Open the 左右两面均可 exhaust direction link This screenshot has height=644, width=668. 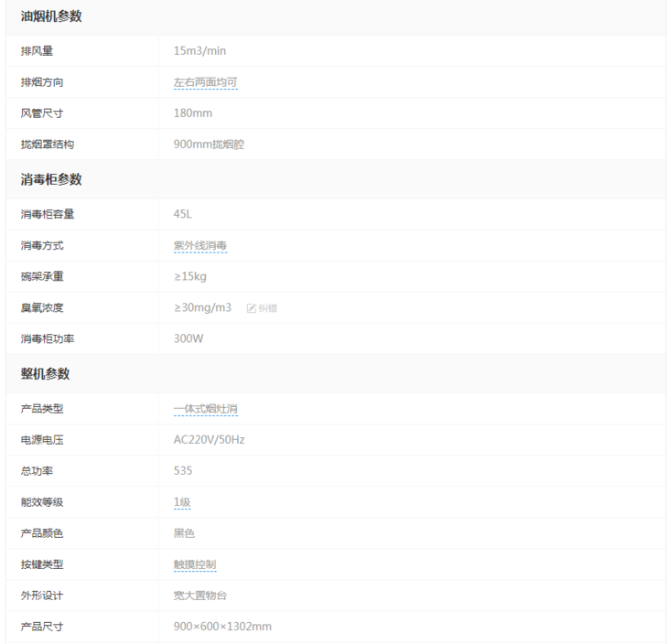[x=205, y=82]
